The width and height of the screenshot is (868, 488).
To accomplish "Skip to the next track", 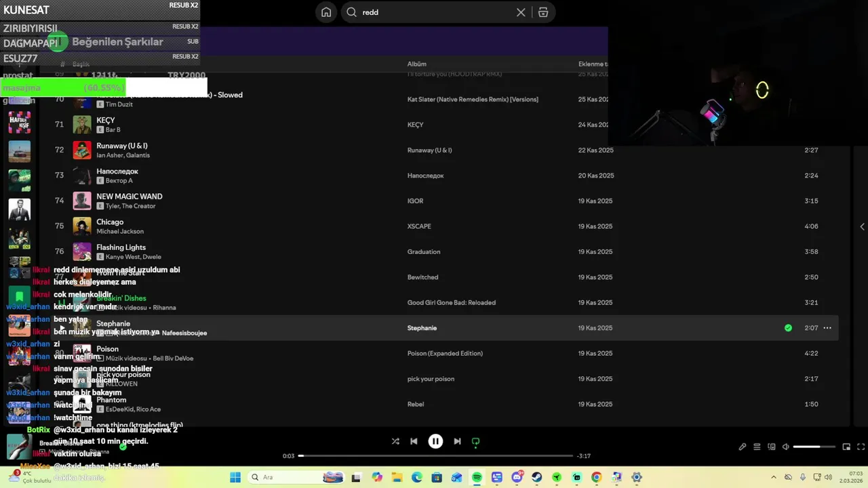I will 457,441.
